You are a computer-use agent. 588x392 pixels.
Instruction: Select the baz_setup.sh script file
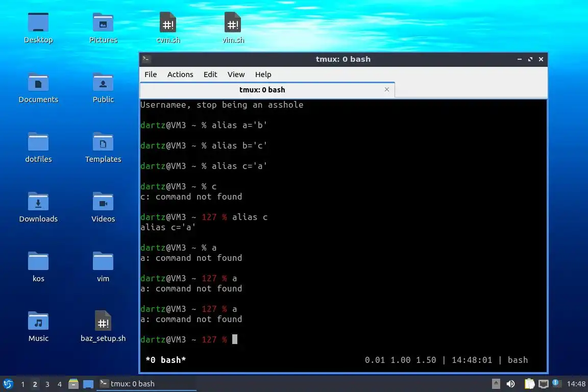tap(103, 326)
